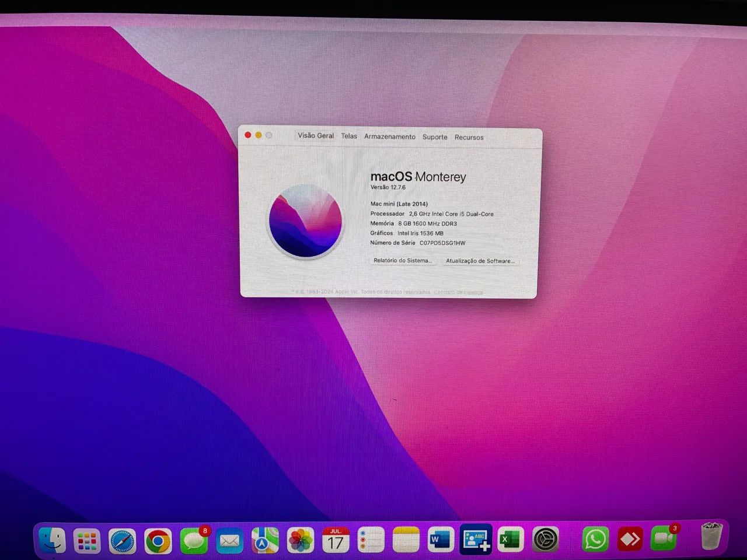The width and height of the screenshot is (747, 560).
Task: Open Messages with 8 unread badge
Action: tap(194, 541)
